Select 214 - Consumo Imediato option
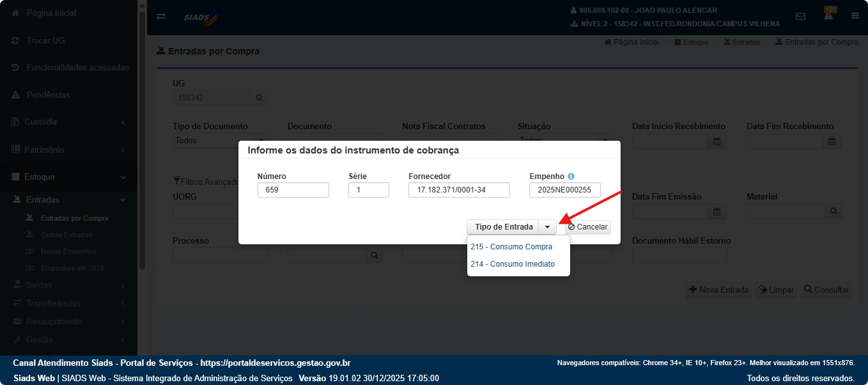 512,264
